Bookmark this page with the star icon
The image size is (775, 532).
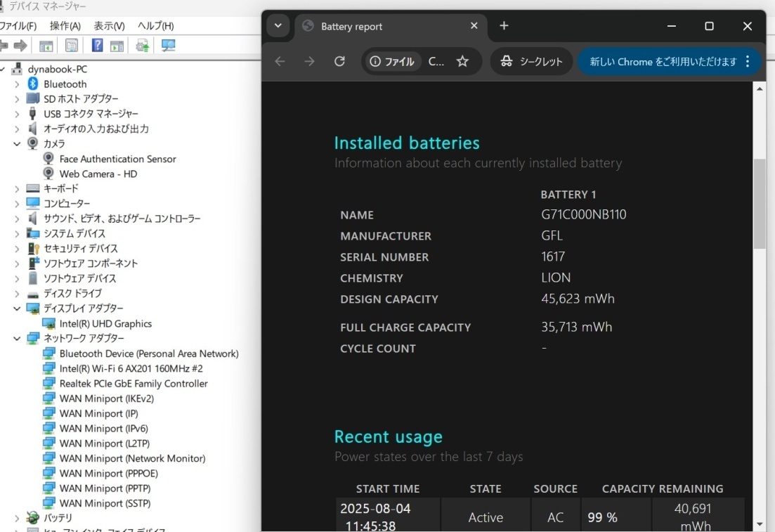click(462, 62)
